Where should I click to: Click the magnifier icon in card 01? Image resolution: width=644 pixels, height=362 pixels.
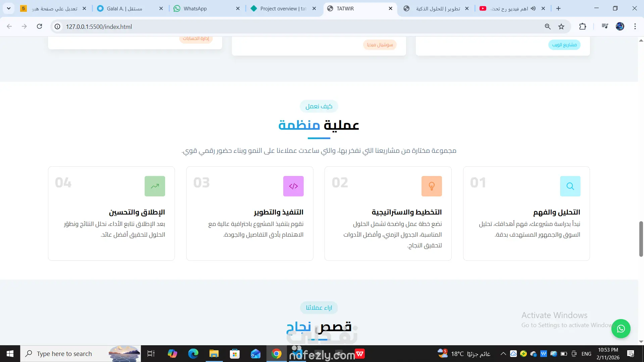[570, 186]
